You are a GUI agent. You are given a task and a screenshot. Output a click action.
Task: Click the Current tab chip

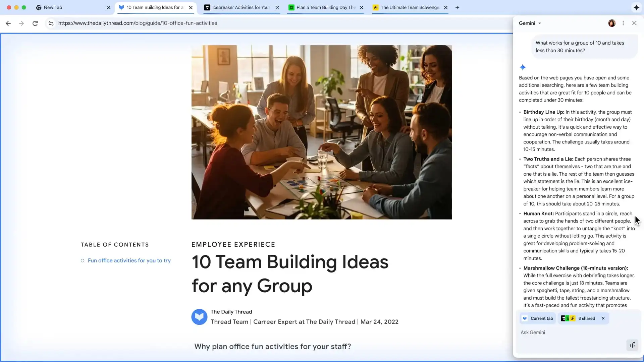pos(538,318)
